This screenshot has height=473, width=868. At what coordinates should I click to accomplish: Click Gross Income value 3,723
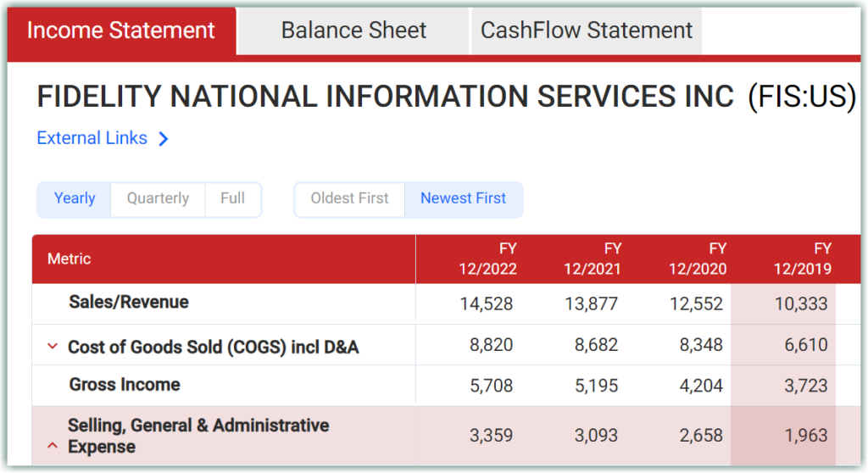806,386
